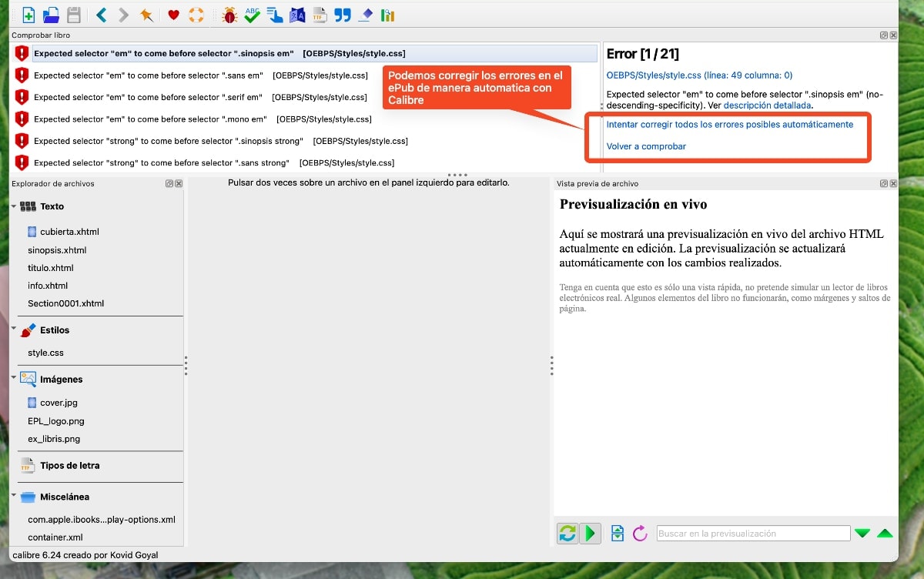Collapse the Imágenes section in the file explorer
Screen dimensions: 924x579
click(12, 379)
